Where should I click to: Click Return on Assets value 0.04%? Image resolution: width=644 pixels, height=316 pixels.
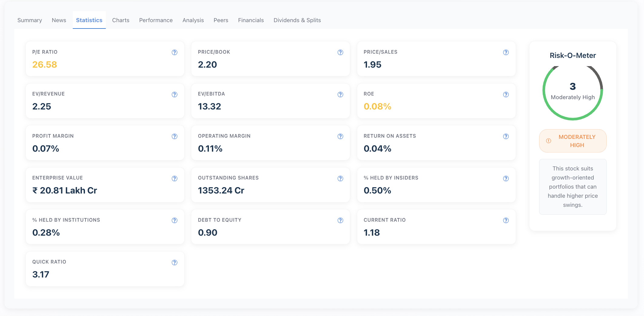point(377,149)
